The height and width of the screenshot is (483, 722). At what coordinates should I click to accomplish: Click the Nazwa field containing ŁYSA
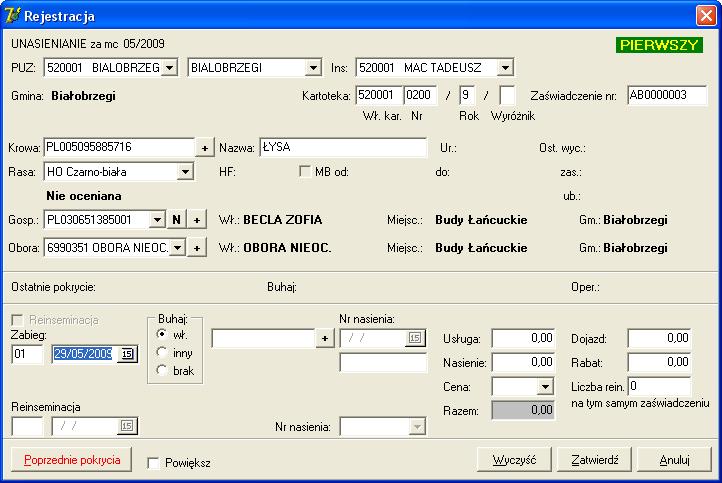[343, 148]
